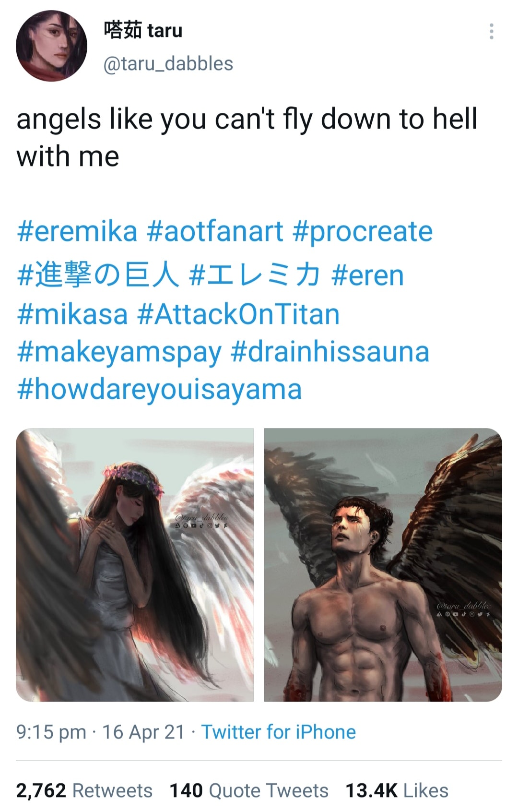Open the #エレミカ hashtag
This screenshot has width=518, height=812.
point(255,275)
